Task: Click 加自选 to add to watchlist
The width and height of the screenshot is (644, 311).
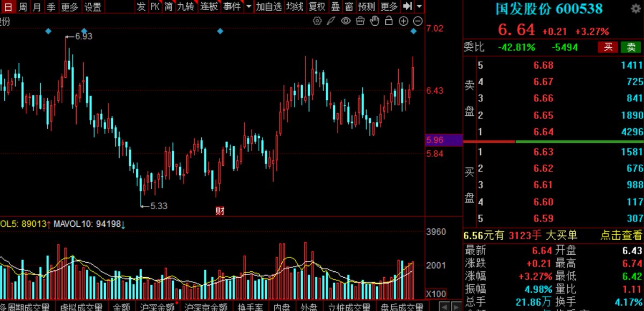Action: coord(268,6)
